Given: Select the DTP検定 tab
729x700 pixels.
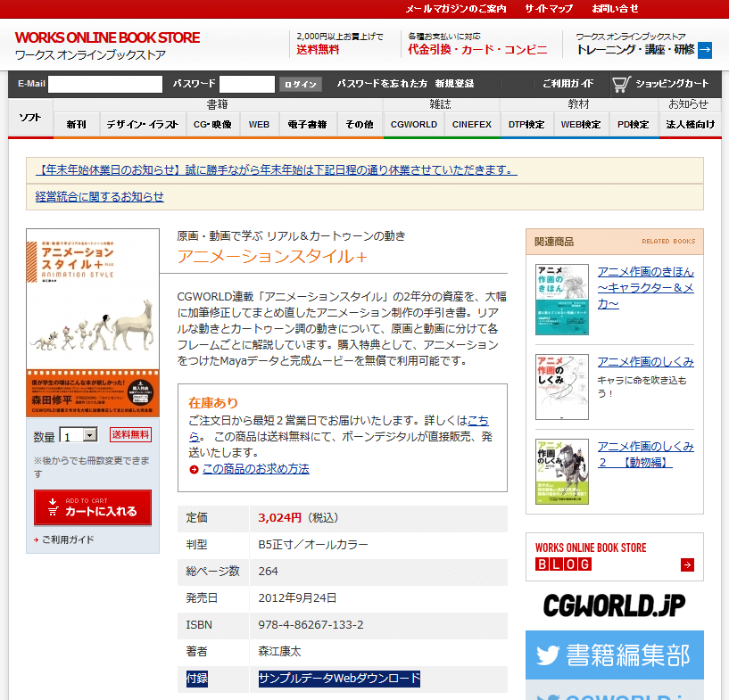Looking at the screenshot, I should point(526,125).
